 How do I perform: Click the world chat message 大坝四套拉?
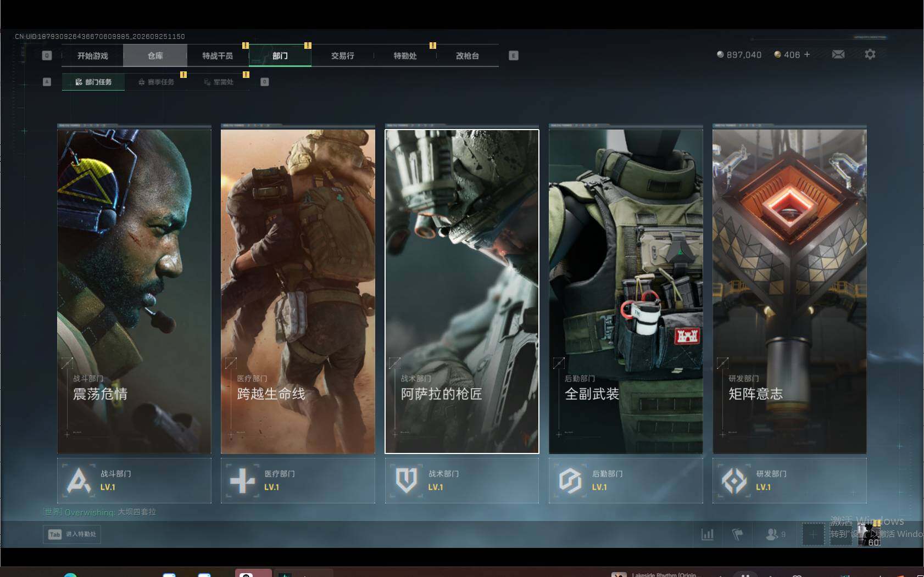137,512
